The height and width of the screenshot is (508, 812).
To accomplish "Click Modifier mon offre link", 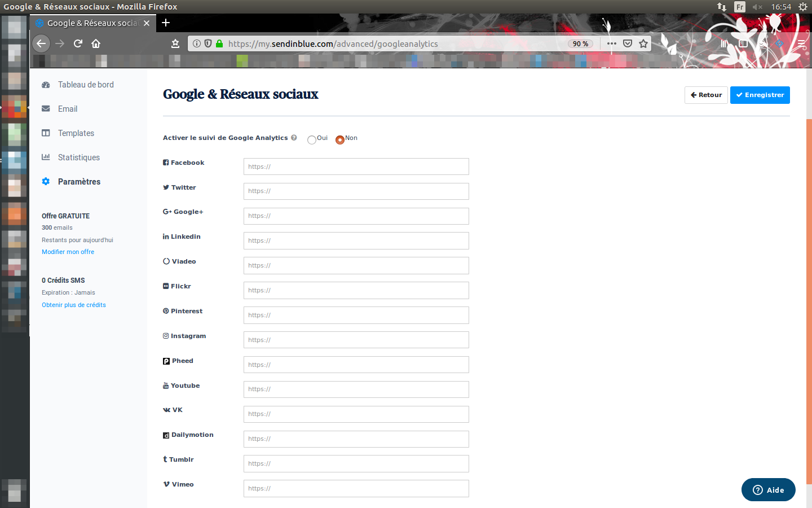I will click(x=68, y=252).
